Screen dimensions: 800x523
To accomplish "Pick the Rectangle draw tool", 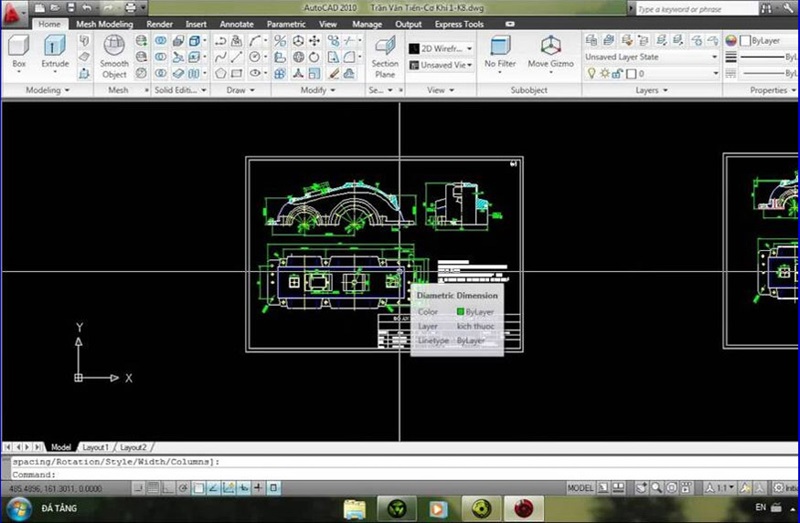I will 236,73.
